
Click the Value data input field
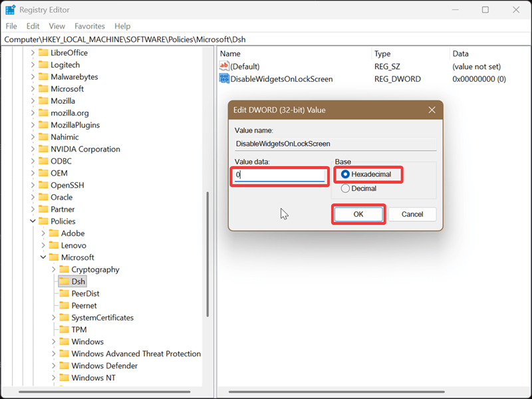[279, 175]
